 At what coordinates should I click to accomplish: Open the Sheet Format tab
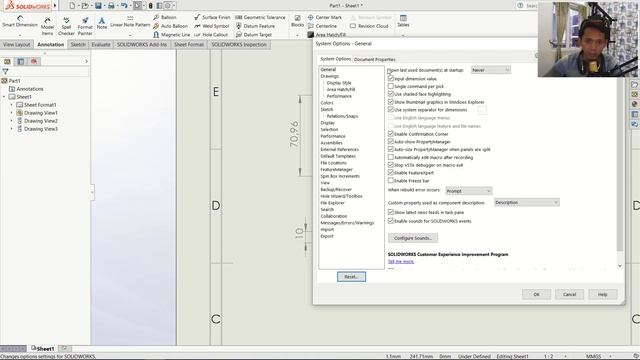tap(189, 44)
